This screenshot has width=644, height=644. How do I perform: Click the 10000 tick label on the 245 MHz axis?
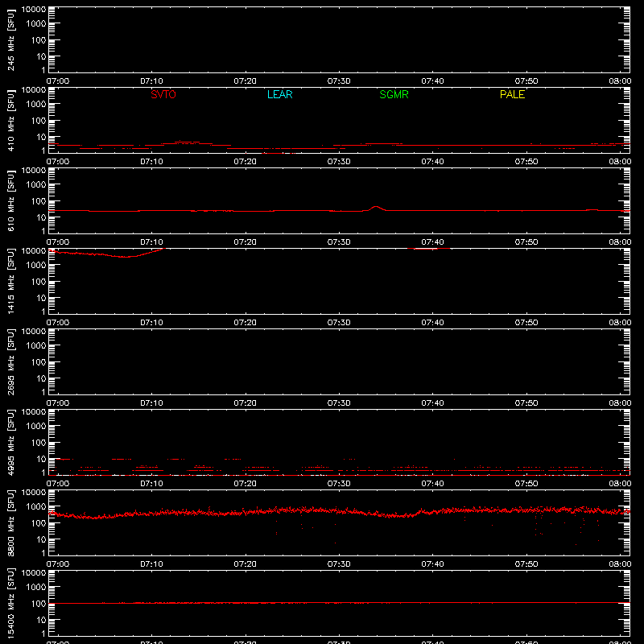[34, 9]
